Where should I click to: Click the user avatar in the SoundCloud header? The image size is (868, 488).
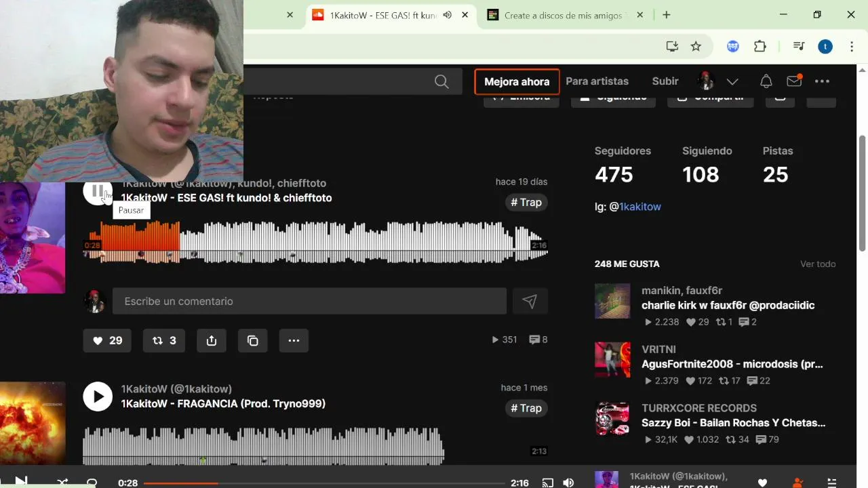pyautogui.click(x=707, y=81)
